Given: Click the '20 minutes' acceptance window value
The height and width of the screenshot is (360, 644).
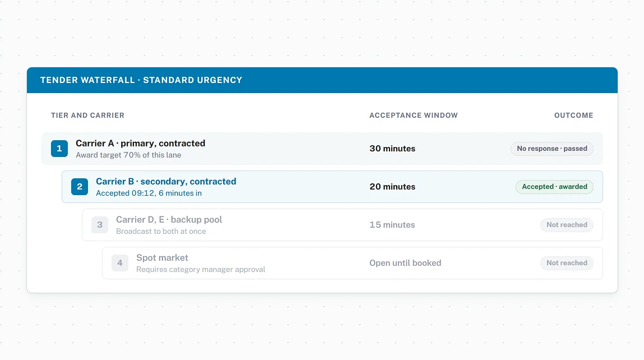Looking at the screenshot, I should tap(392, 187).
